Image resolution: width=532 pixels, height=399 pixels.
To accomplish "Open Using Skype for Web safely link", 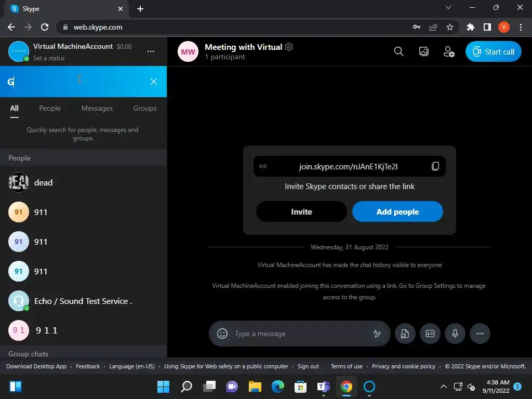I will click(x=226, y=366).
